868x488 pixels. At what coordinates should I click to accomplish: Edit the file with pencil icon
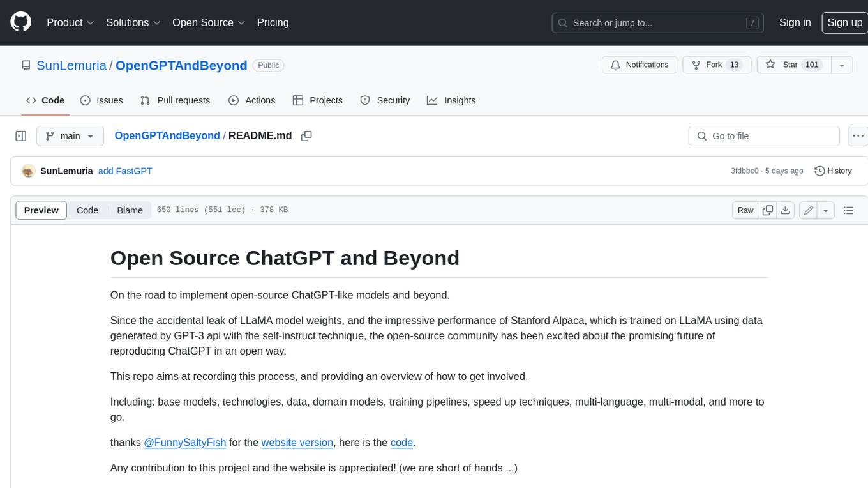[x=808, y=210]
